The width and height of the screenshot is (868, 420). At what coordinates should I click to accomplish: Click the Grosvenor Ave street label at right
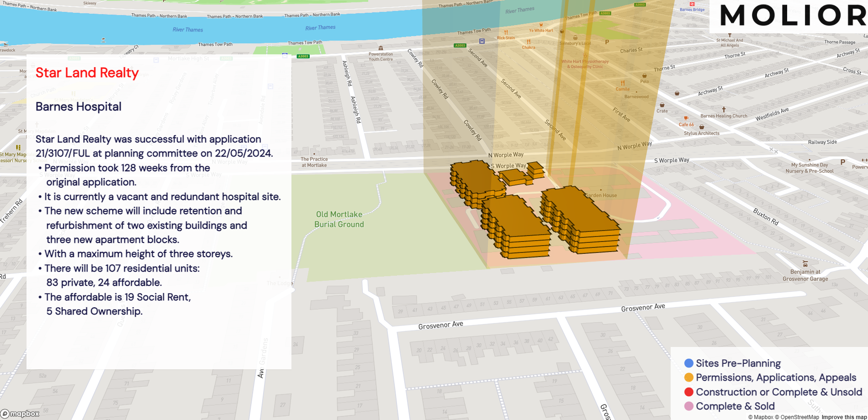pos(643,308)
